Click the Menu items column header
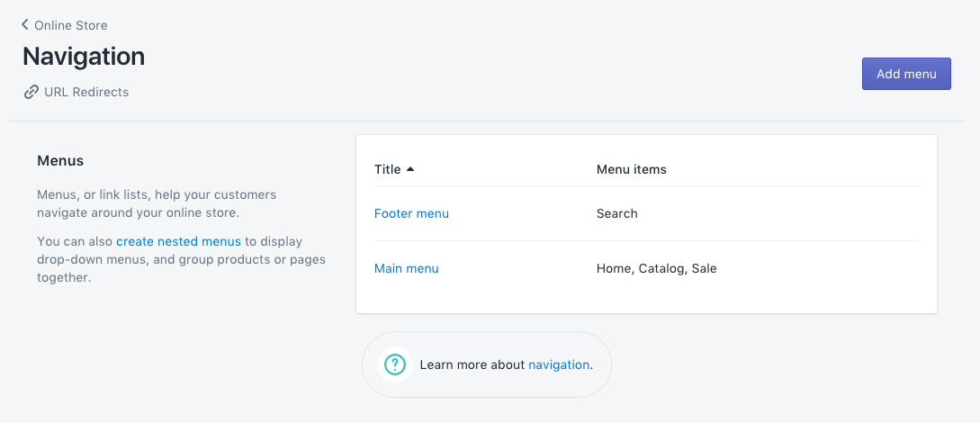 point(631,169)
